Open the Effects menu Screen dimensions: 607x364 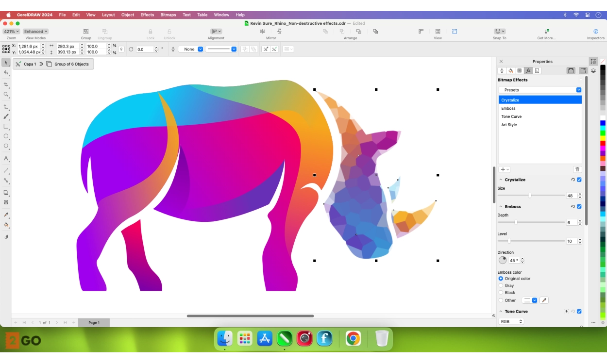(147, 15)
